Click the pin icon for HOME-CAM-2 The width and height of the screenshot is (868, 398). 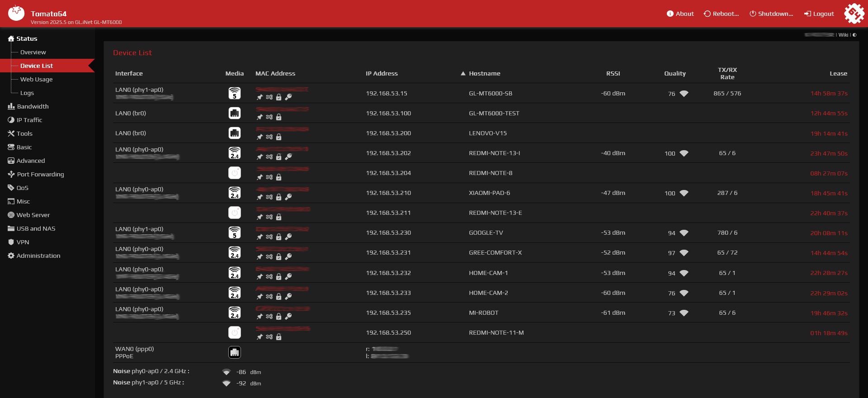[259, 297]
